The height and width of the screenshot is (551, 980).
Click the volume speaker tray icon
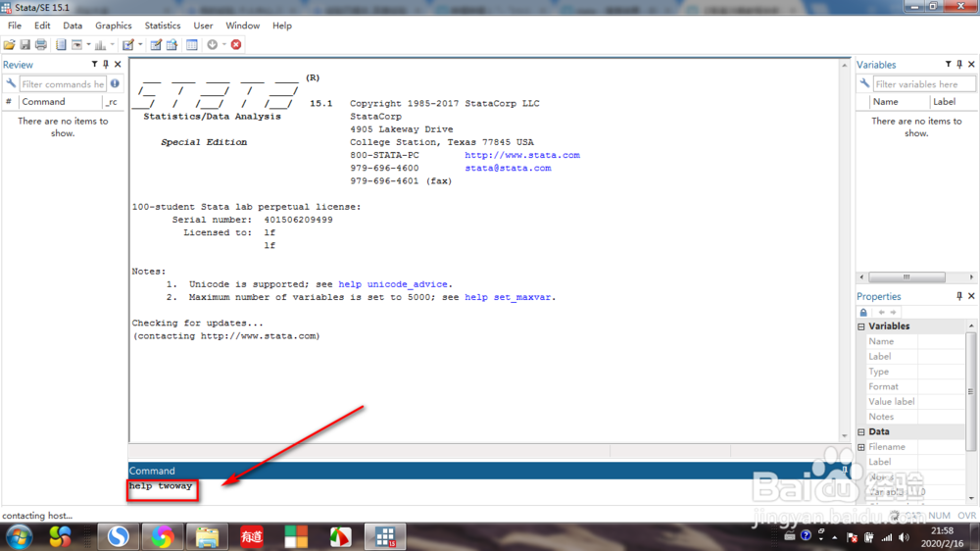tap(905, 536)
